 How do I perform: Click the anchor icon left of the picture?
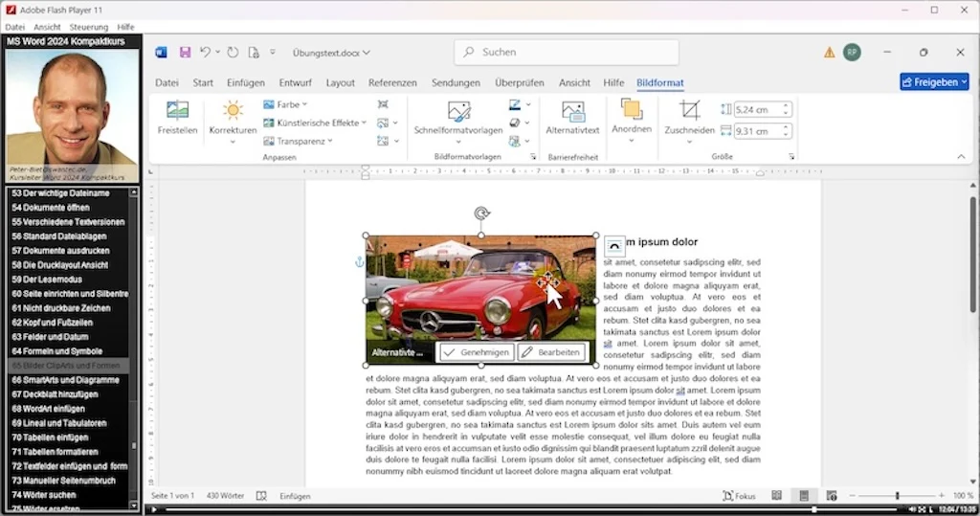click(x=360, y=262)
